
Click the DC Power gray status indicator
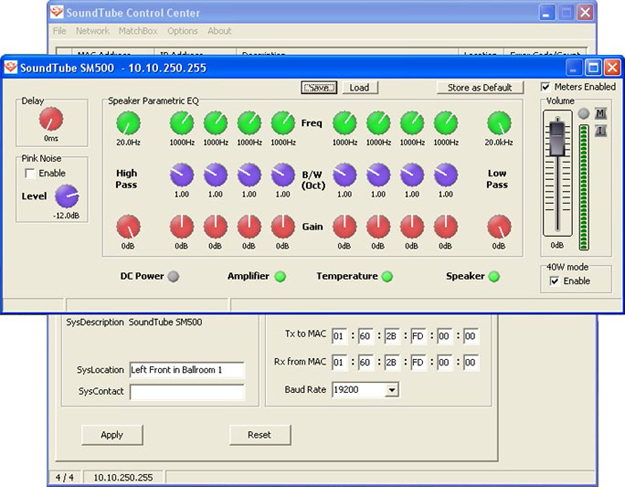pos(173,276)
